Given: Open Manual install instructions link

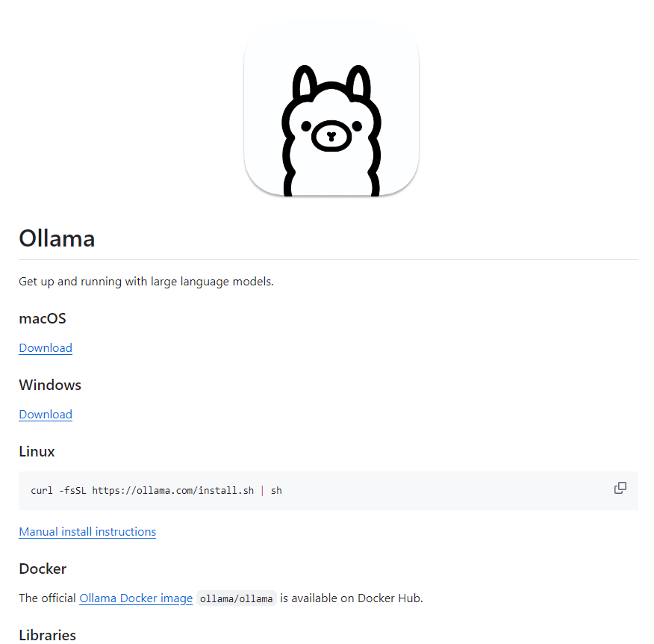Looking at the screenshot, I should coord(87,531).
